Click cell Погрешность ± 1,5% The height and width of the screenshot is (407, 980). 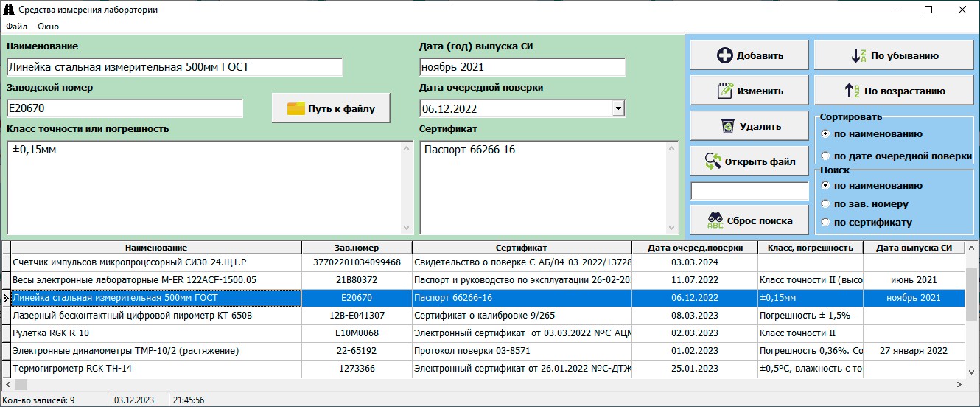(810, 316)
